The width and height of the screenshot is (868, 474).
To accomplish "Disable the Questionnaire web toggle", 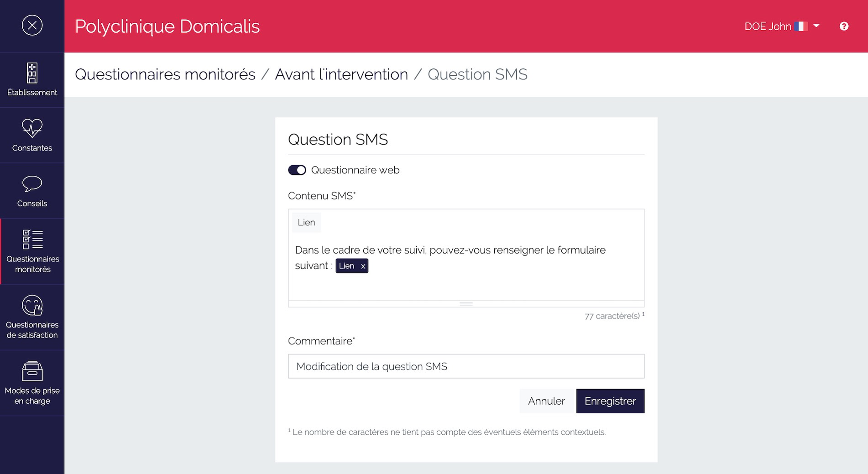I will coord(297,170).
